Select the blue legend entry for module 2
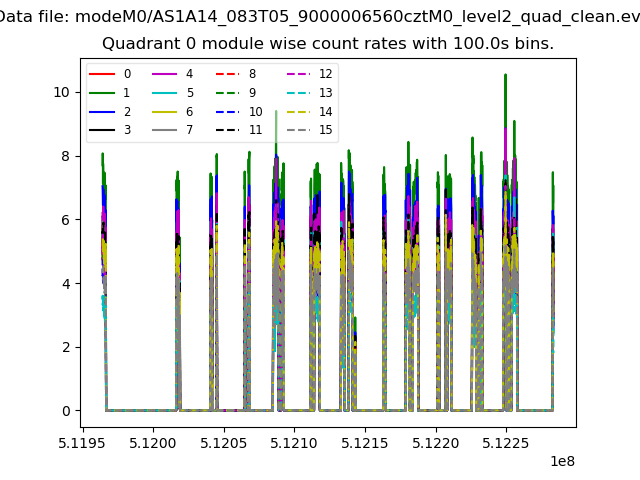 [101, 112]
